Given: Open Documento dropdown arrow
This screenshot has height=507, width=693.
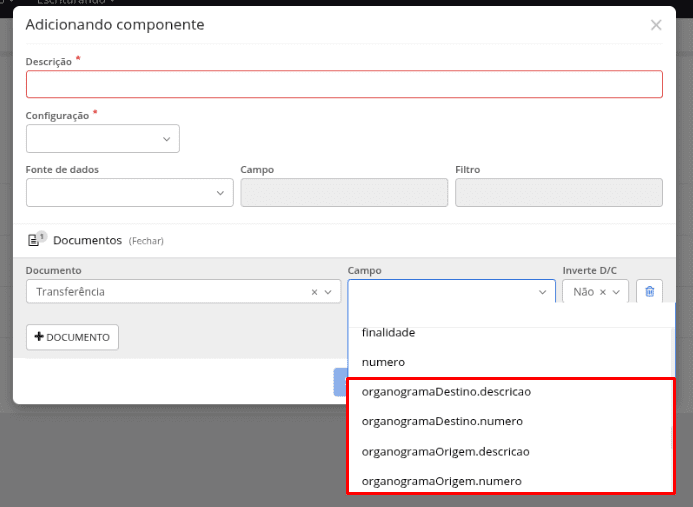Looking at the screenshot, I should 328,292.
